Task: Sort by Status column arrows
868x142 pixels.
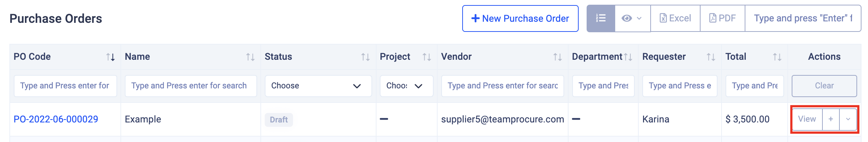Action: click(365, 57)
